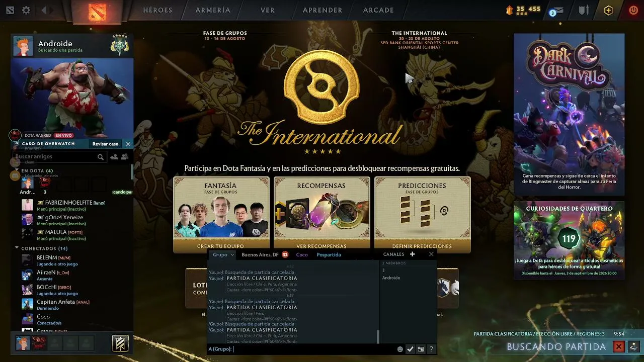Screen dimensions: 644x362
Task: Click the icon right of cancel search button
Action: (x=634, y=346)
